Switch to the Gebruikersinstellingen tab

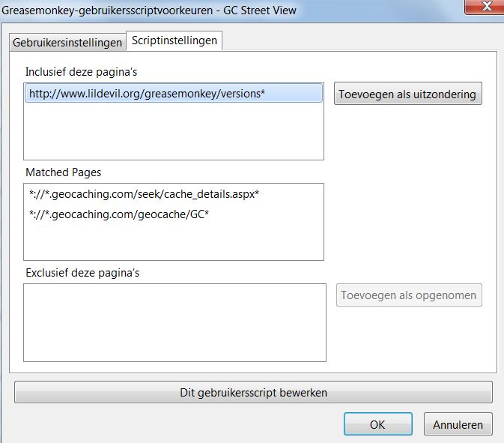(67, 43)
